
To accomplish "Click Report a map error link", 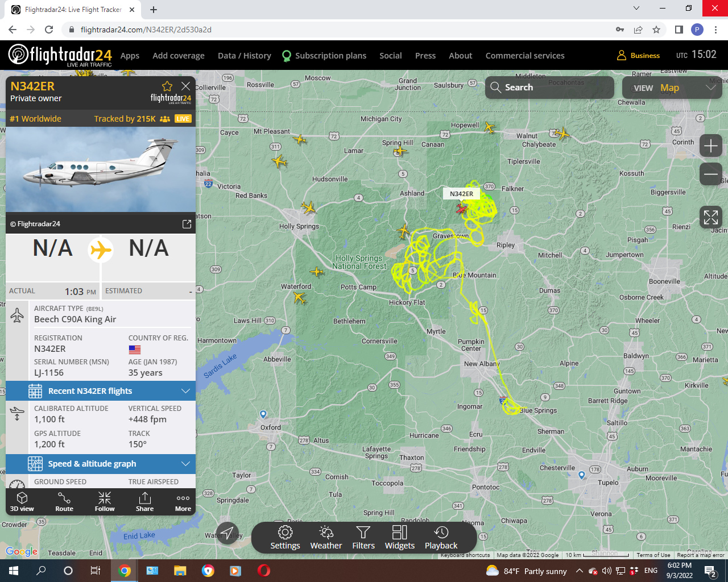I will click(x=701, y=555).
